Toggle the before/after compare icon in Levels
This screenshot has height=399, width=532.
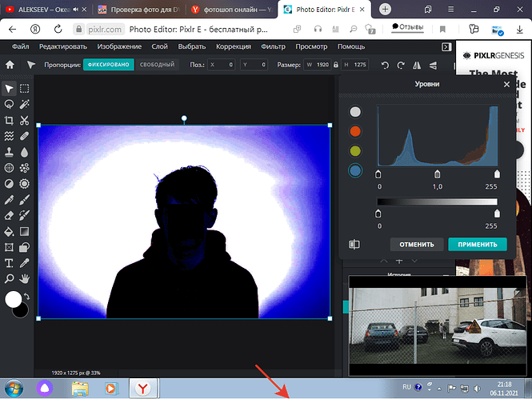[x=354, y=244]
